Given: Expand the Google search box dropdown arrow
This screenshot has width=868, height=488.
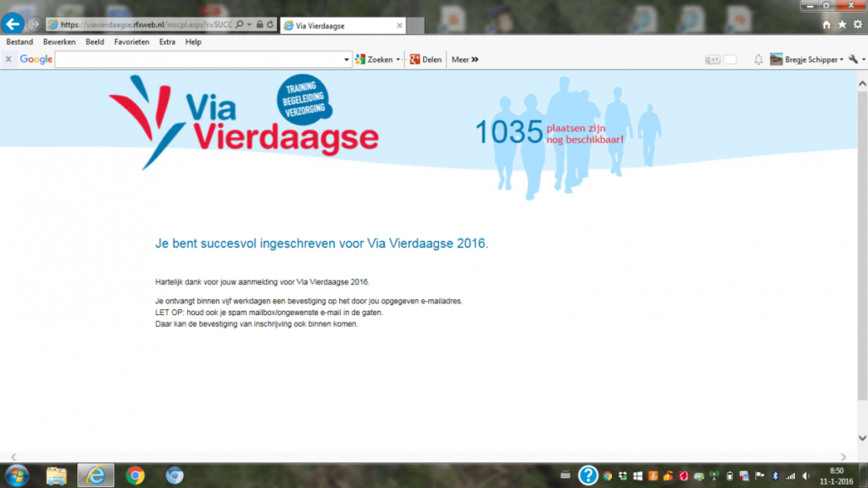Looking at the screenshot, I should point(346,59).
